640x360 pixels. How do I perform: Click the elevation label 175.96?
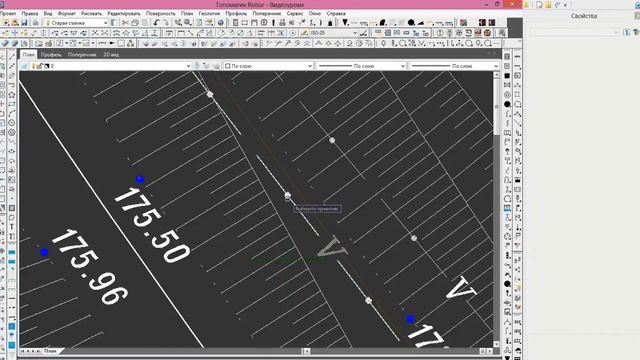click(89, 267)
